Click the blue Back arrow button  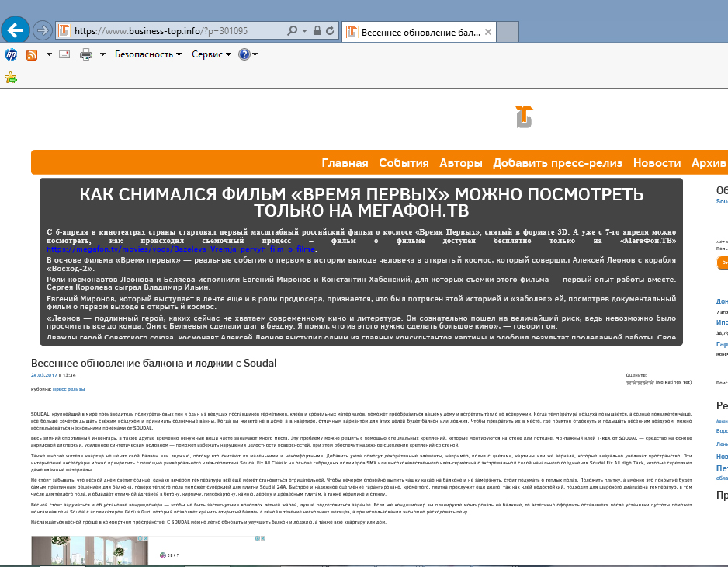(16, 30)
